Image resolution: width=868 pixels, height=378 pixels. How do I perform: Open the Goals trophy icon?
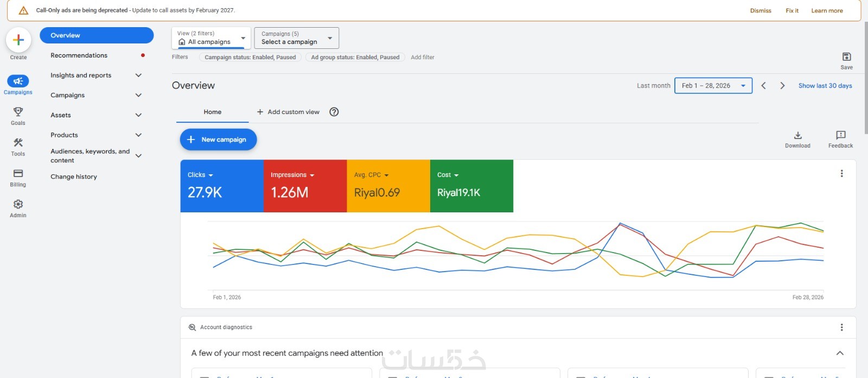tap(18, 111)
